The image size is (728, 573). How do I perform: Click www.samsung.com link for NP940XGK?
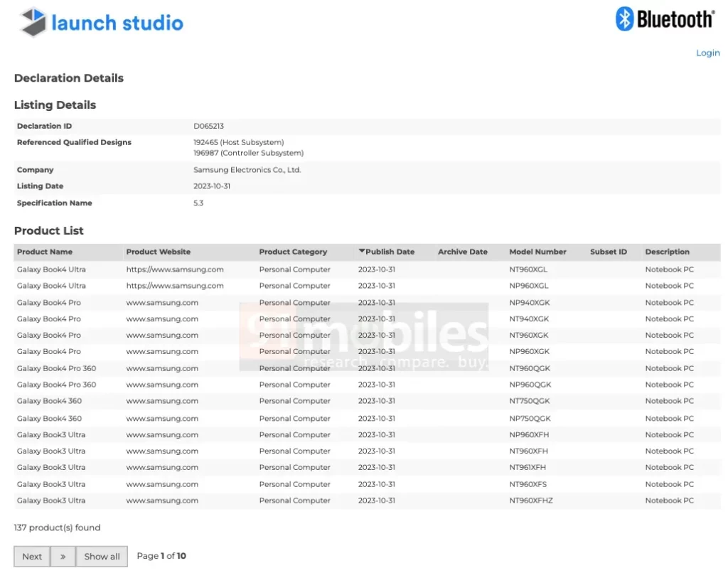pos(162,302)
